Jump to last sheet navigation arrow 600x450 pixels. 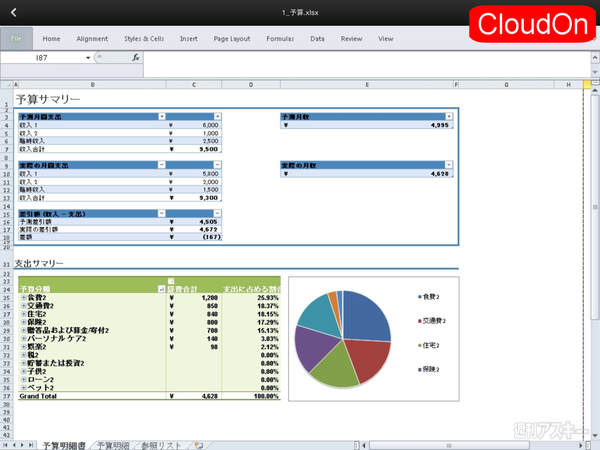click(x=31, y=445)
